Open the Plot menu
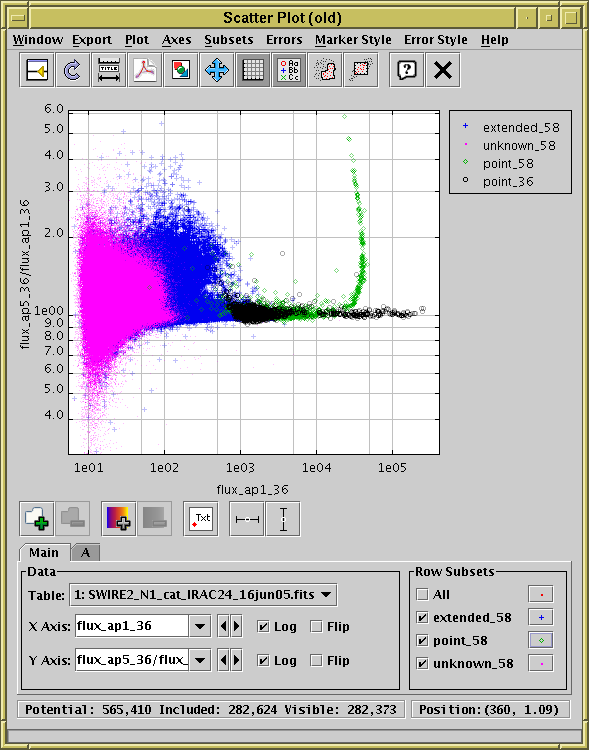589x750 pixels. pos(137,40)
